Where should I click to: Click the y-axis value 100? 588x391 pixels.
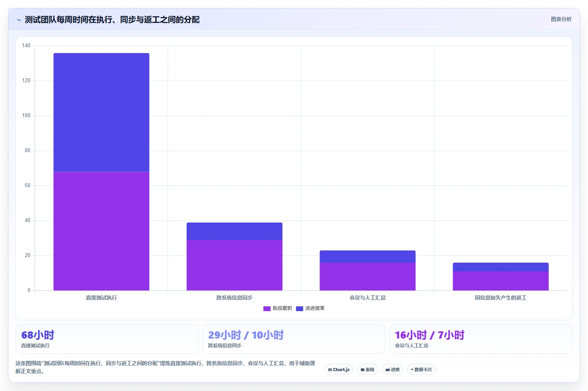pos(26,116)
